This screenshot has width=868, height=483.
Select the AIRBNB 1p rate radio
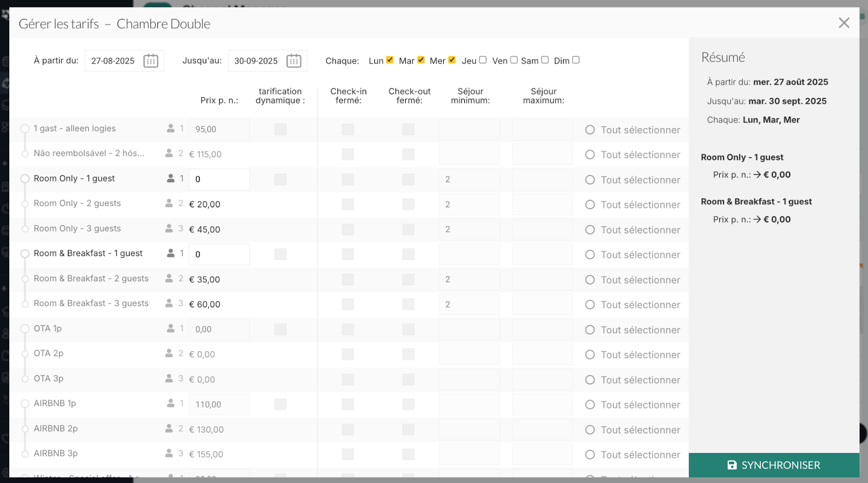pos(25,404)
